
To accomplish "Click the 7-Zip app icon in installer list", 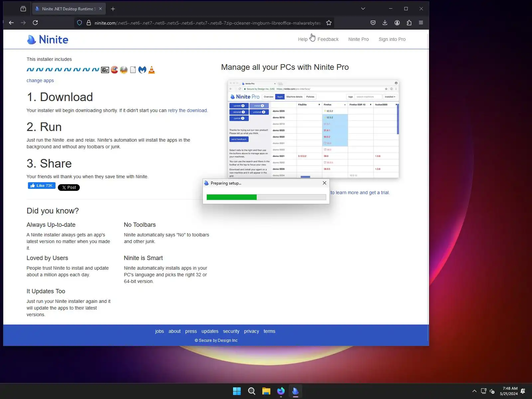I will pyautogui.click(x=105, y=70).
